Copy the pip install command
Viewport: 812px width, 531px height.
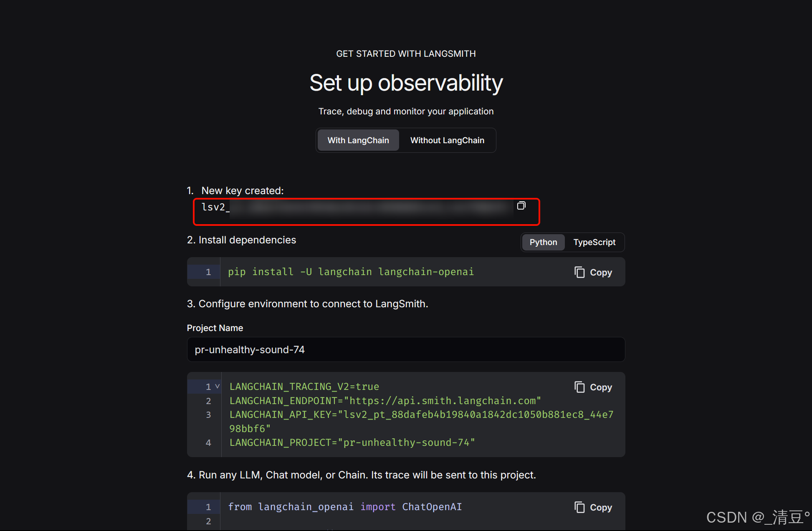point(593,272)
